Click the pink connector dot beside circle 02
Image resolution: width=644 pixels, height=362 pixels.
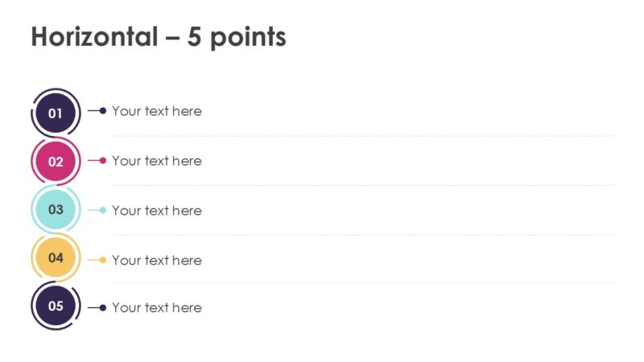click(102, 161)
